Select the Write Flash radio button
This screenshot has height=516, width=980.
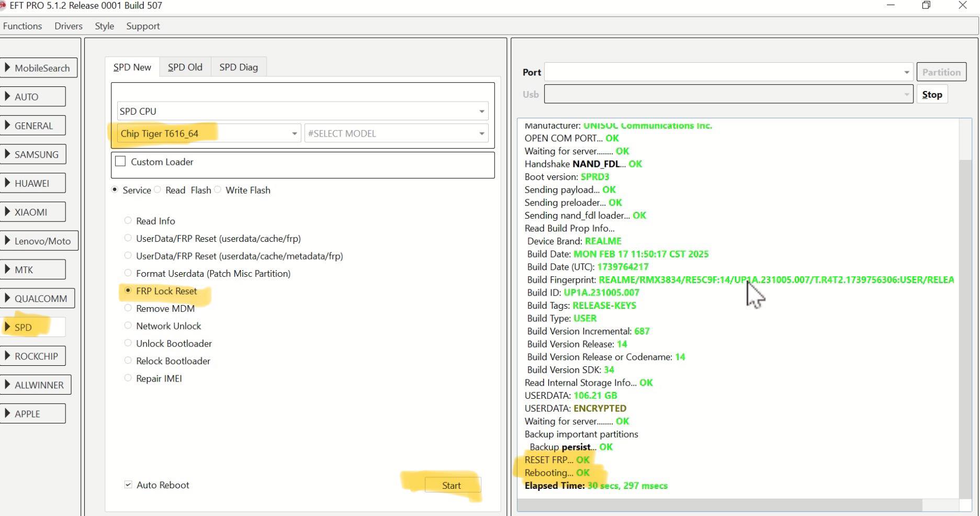click(x=218, y=190)
